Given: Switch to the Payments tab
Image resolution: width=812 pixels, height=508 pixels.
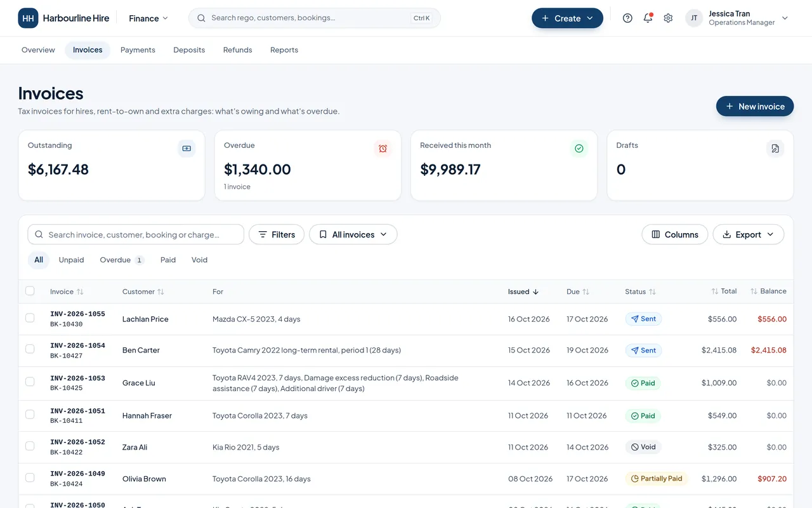Looking at the screenshot, I should 138,50.
